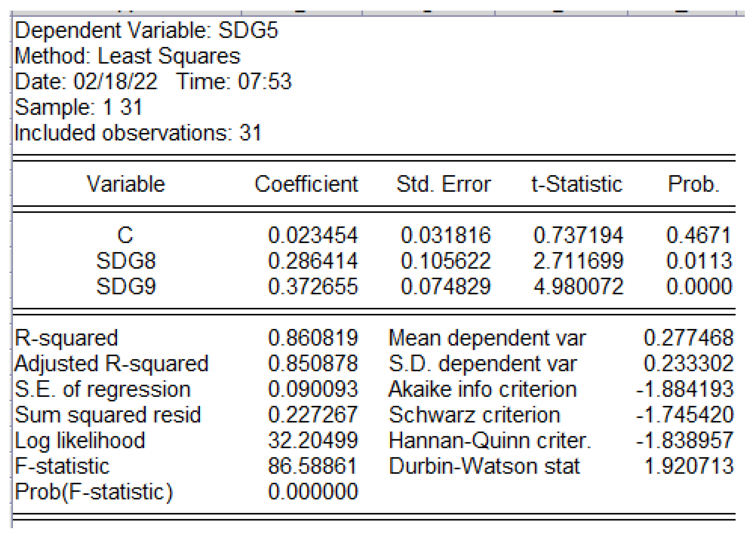Click the Variable column header
The width and height of the screenshot is (756, 536).
click(x=125, y=184)
